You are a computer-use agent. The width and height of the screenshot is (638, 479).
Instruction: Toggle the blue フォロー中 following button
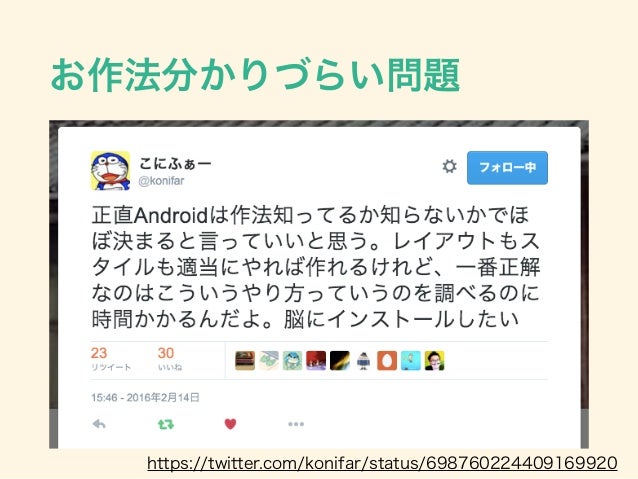click(x=507, y=168)
